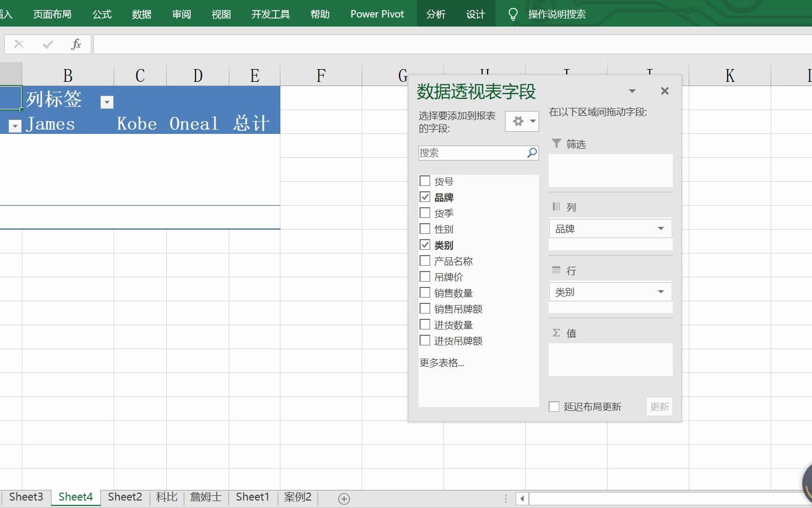Check the 性别 field checkbox
812x508 pixels.
(425, 228)
